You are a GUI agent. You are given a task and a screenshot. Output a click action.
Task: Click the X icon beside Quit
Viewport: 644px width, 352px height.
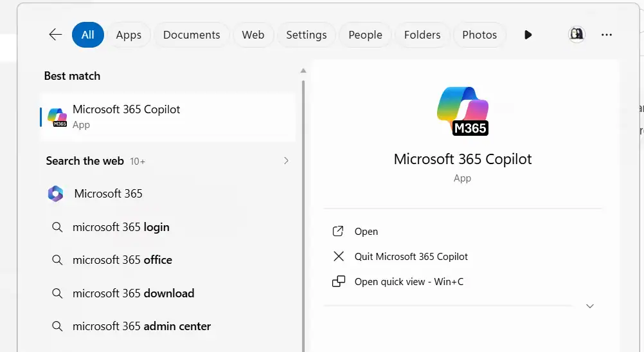coord(339,257)
